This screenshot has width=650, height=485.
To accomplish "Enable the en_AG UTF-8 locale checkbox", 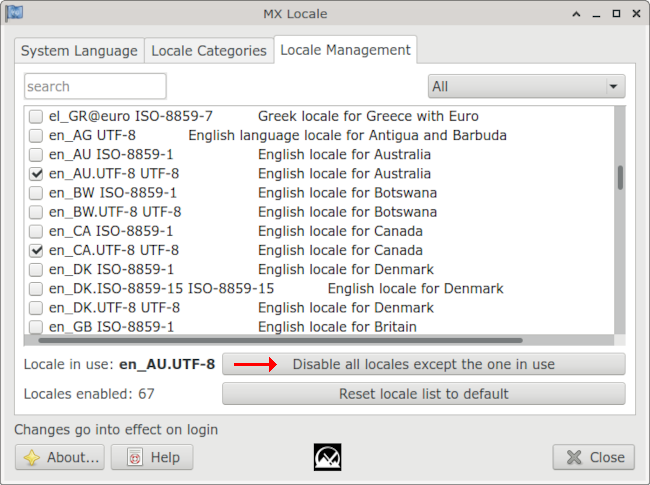I will point(36,136).
